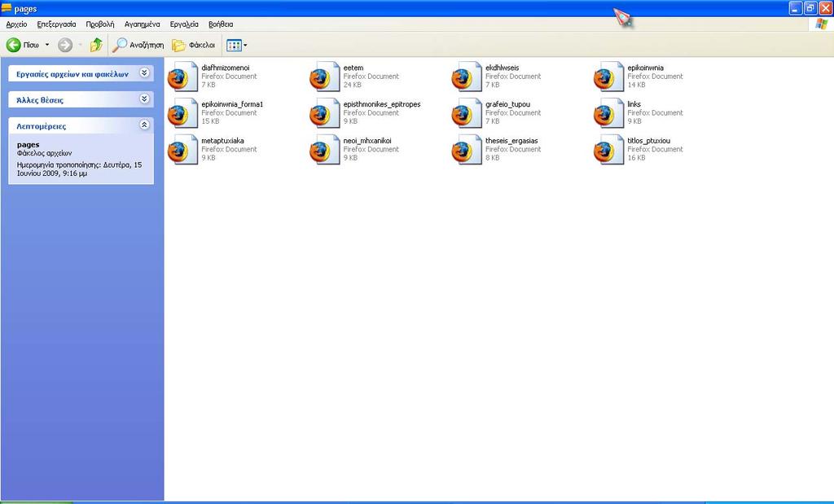Viewport: 834px width, 504px height.
Task: Click the file name ekdhlwseis
Action: tap(502, 68)
